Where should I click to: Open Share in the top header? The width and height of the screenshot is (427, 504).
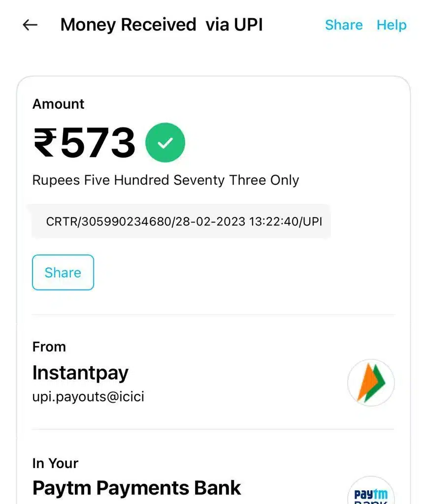[344, 25]
